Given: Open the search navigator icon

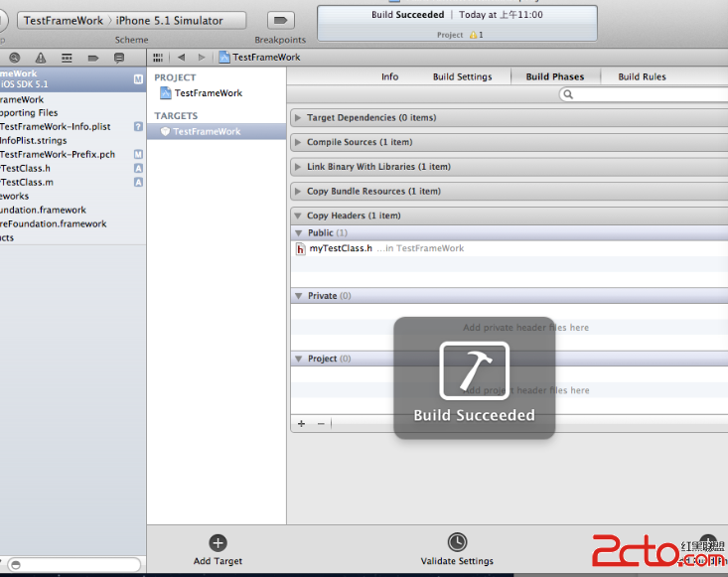Looking at the screenshot, I should coord(14,58).
